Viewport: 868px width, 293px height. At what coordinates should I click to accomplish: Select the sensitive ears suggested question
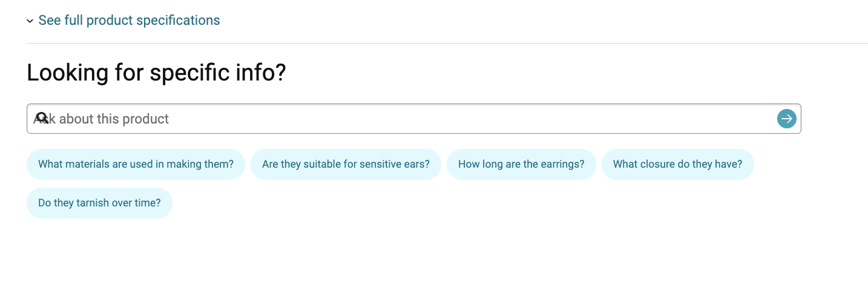click(x=346, y=164)
